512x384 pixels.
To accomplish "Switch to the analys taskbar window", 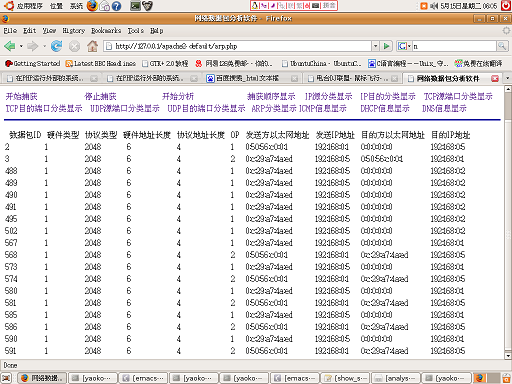I will 396,378.
